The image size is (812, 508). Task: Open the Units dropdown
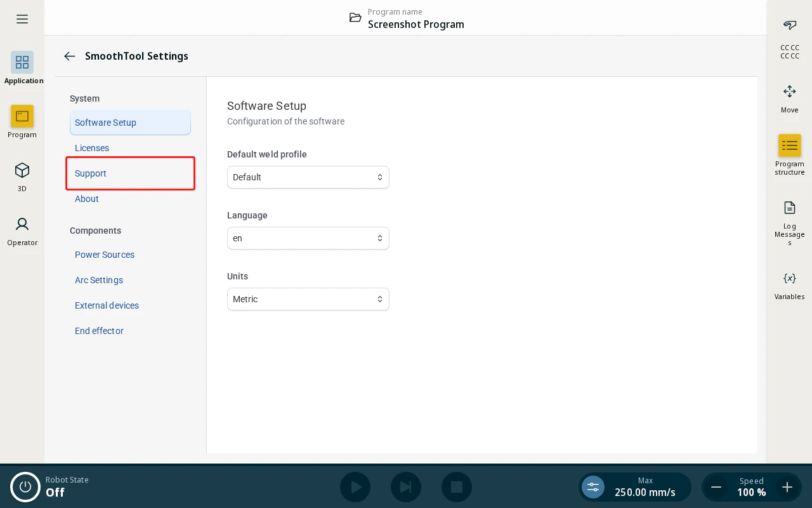click(308, 299)
